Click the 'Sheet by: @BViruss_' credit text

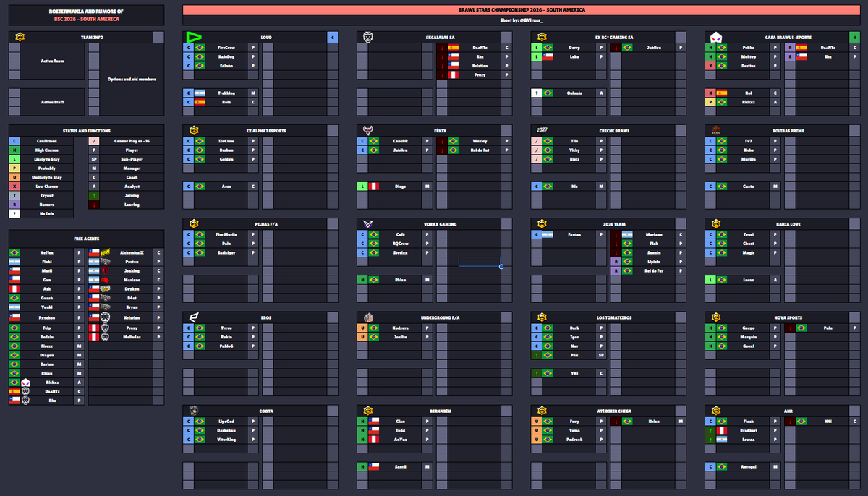click(x=522, y=20)
